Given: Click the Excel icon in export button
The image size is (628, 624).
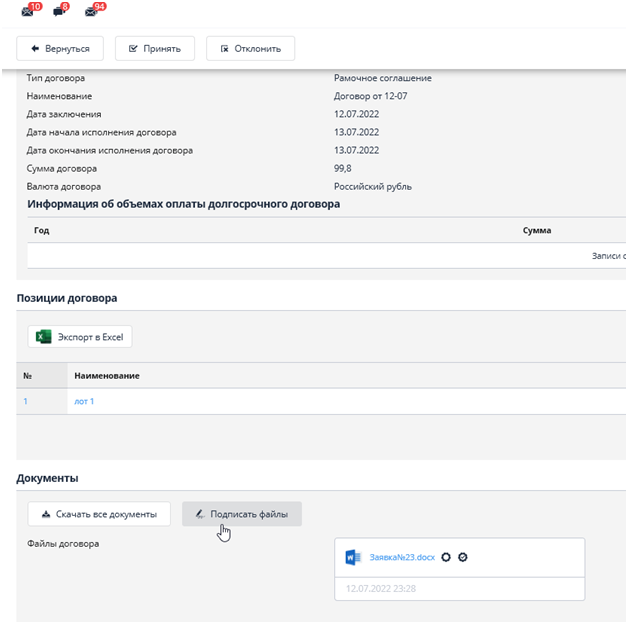Looking at the screenshot, I should click(x=44, y=337).
